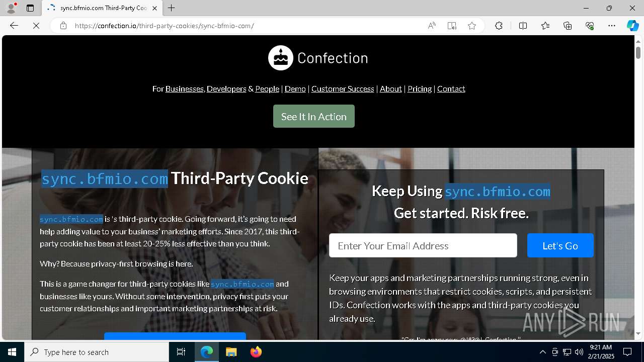Click See It In Action button
The image size is (644, 362).
(314, 116)
